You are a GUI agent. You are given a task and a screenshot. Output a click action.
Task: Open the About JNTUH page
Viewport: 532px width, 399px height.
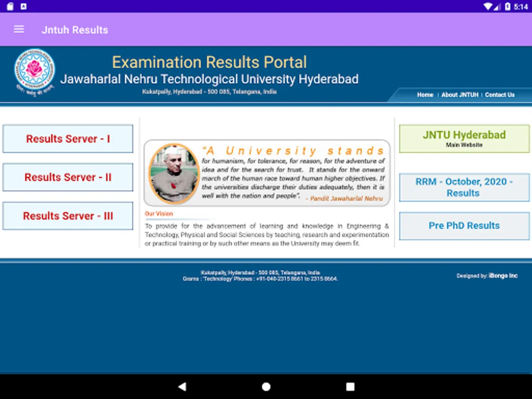coord(460,95)
